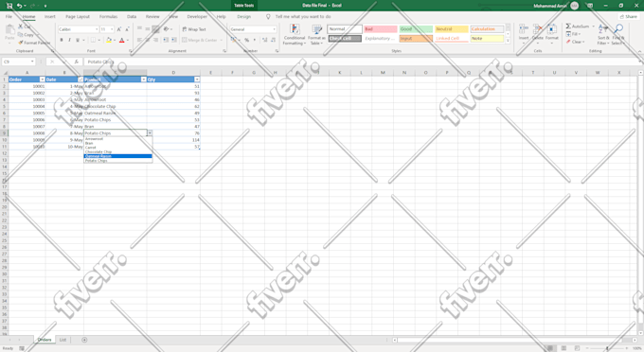Viewport: 644px width, 352px height.
Task: Click in the formula bar text
Action: point(101,62)
